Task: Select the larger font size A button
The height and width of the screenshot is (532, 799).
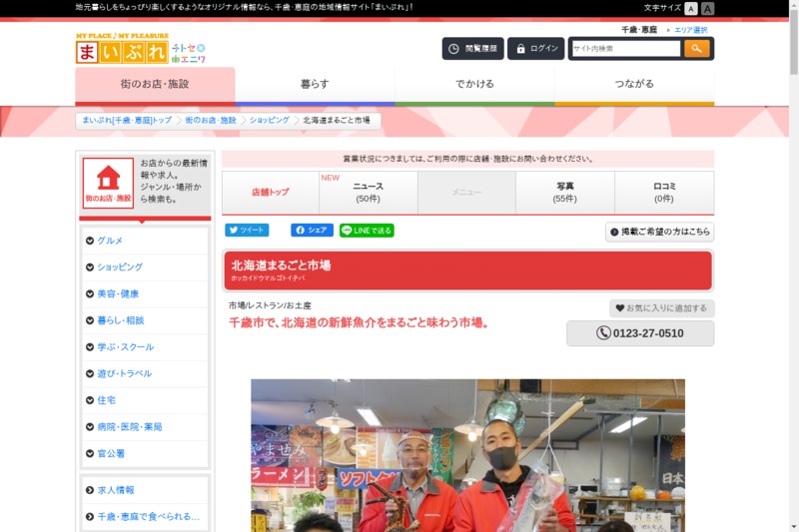Action: pyautogui.click(x=708, y=8)
